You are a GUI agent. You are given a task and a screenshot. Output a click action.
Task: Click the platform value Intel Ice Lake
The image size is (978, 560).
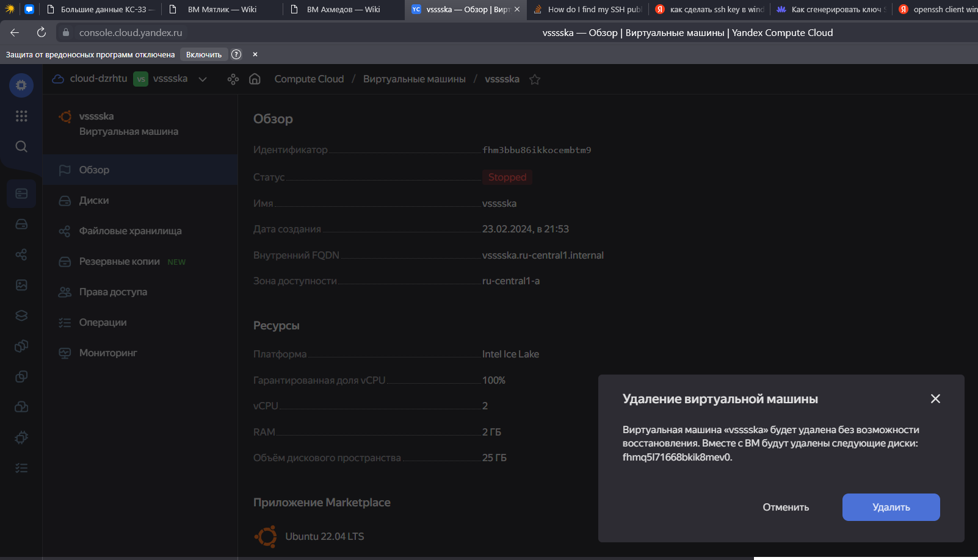[510, 354]
